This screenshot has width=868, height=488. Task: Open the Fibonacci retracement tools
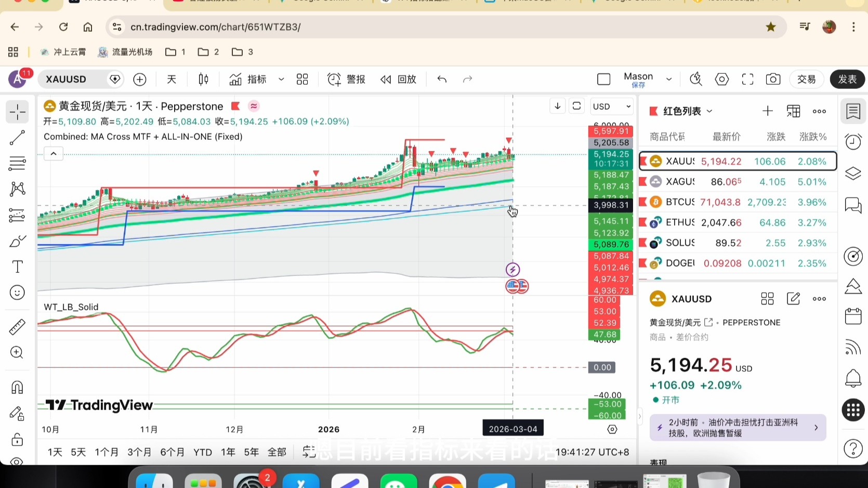(x=17, y=164)
